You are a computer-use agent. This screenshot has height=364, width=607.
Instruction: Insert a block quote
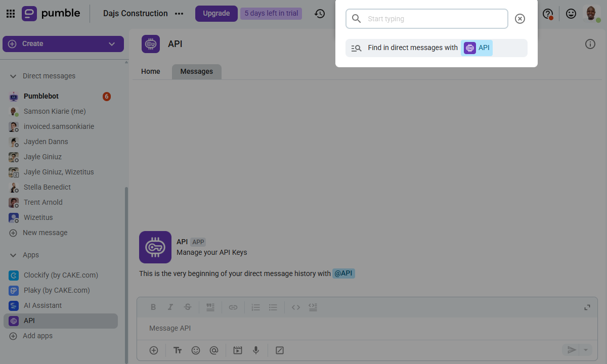(x=210, y=307)
